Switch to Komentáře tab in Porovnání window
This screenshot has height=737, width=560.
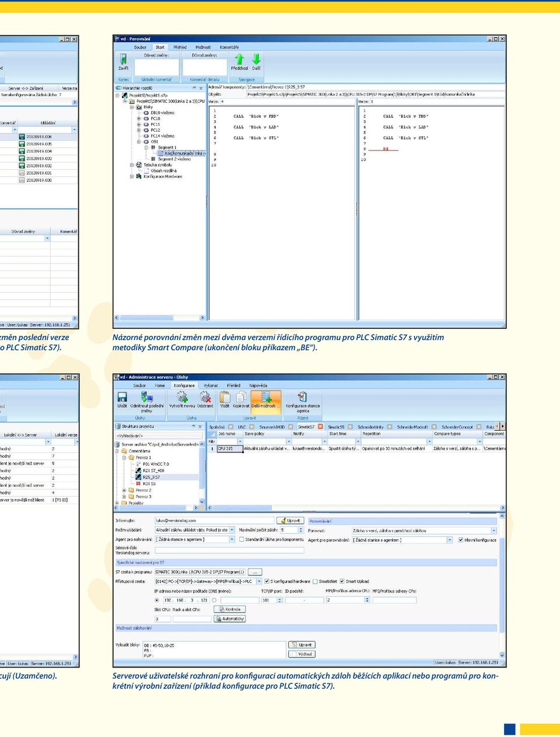229,47
